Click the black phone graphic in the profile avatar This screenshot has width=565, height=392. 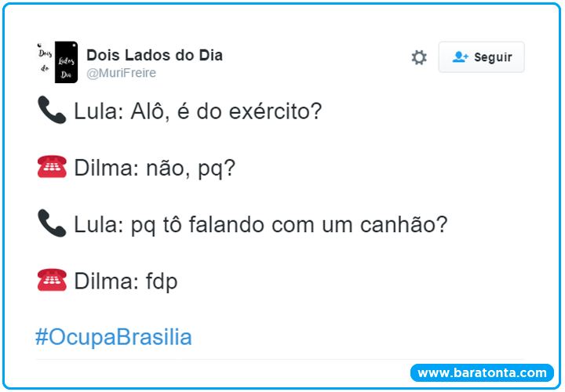66,62
